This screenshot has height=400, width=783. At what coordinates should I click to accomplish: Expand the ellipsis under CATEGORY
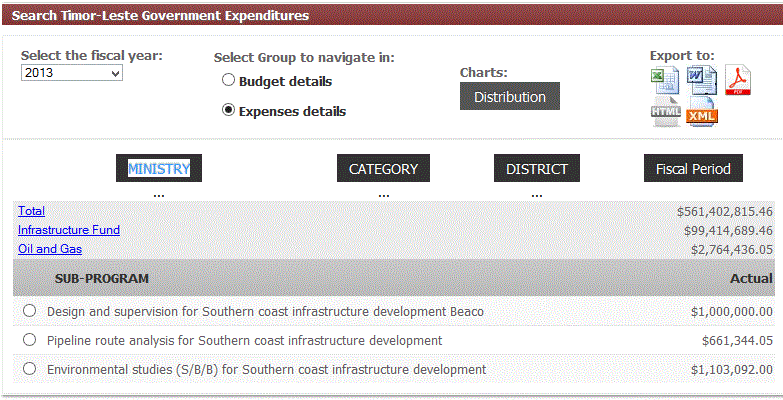pos(384,194)
